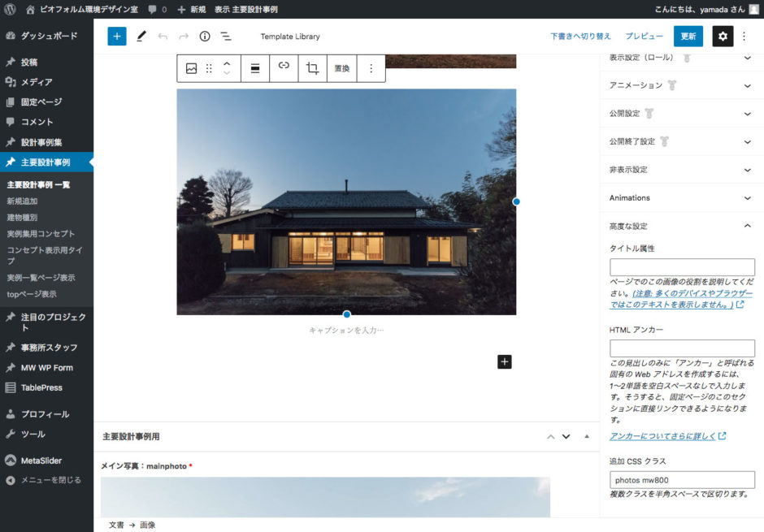764x532 pixels.
Task: Click the insert link icon on the image toolbar
Action: click(x=284, y=66)
